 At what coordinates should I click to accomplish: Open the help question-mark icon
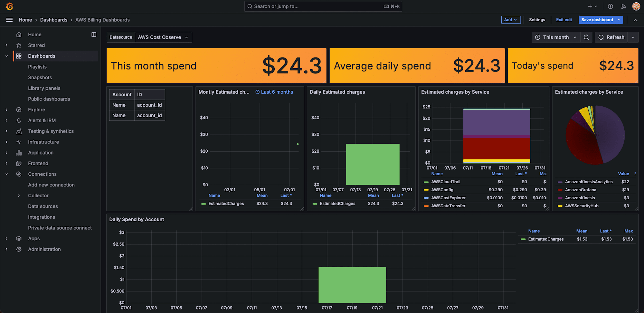610,6
